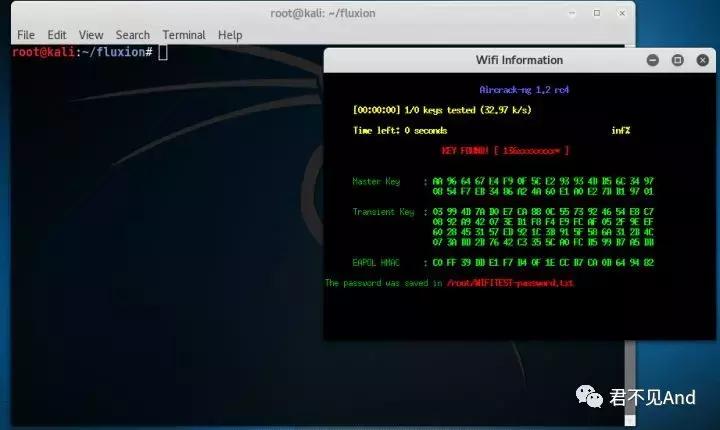
Task: Click the saved password file path
Action: pyautogui.click(x=510, y=283)
